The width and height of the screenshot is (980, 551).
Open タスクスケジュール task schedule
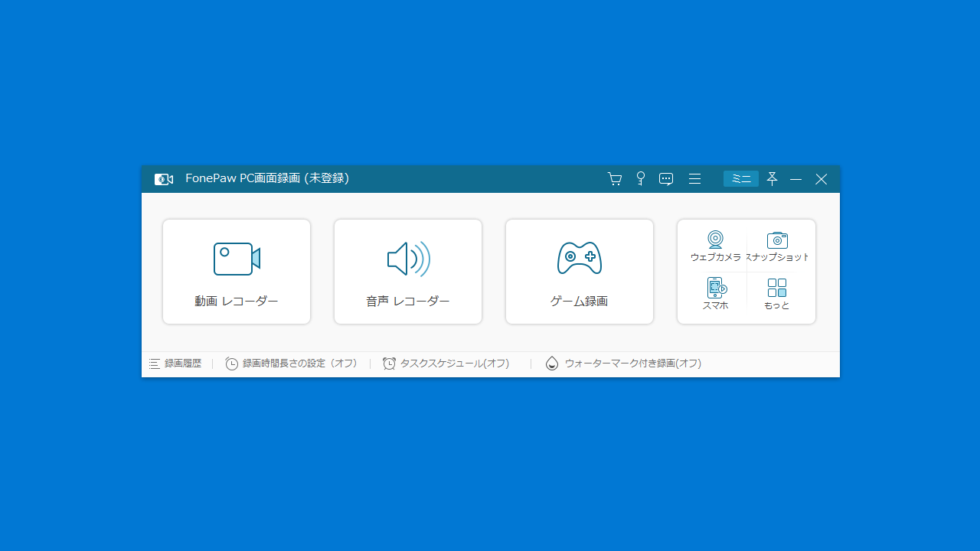click(446, 364)
